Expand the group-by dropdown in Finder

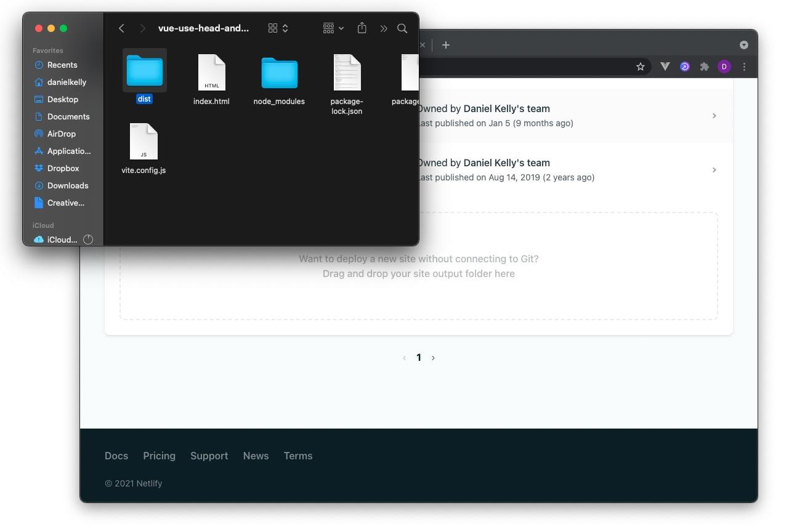click(333, 28)
